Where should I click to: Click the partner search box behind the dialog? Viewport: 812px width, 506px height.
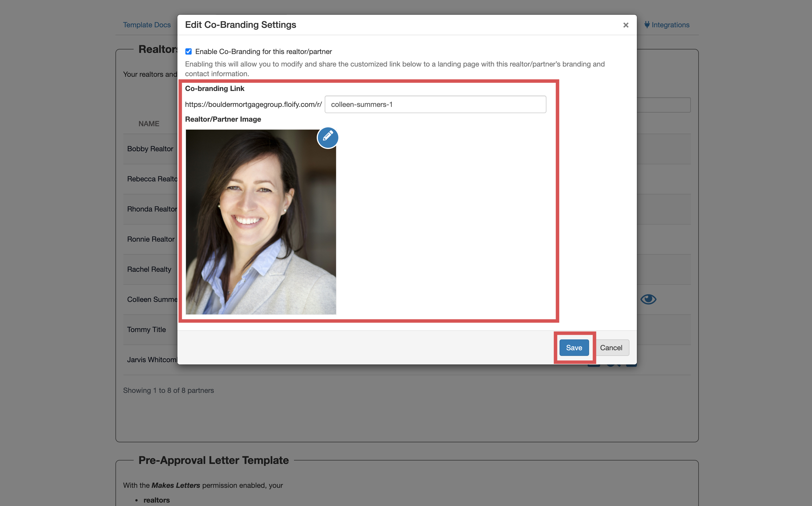663,105
